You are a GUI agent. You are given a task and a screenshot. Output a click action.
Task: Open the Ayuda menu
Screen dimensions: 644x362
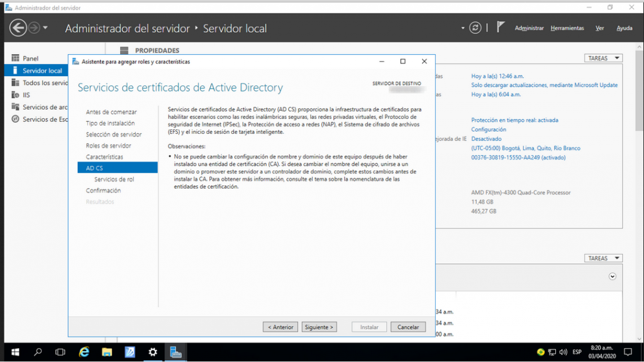click(625, 28)
